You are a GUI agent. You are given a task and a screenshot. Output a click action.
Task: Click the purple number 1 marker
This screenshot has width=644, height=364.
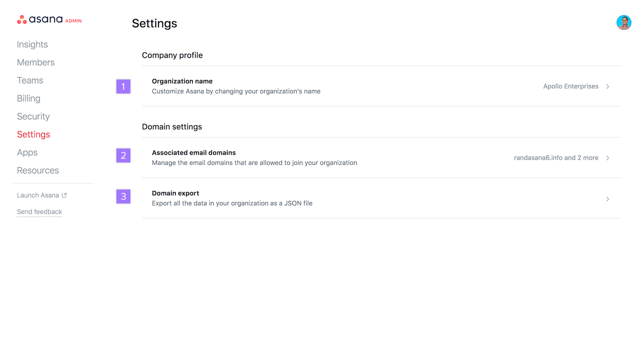coord(123,86)
